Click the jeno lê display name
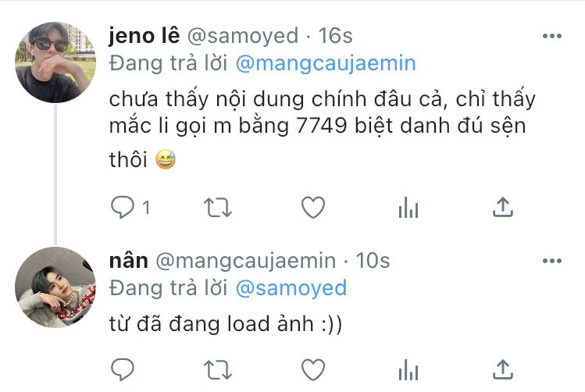Image resolution: width=585 pixels, height=392 pixels. click(x=144, y=36)
